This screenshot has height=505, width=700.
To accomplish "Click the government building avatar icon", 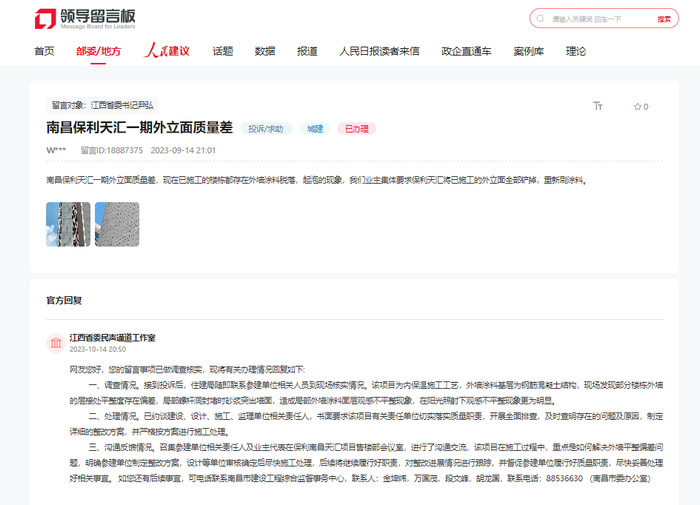I will [x=56, y=343].
